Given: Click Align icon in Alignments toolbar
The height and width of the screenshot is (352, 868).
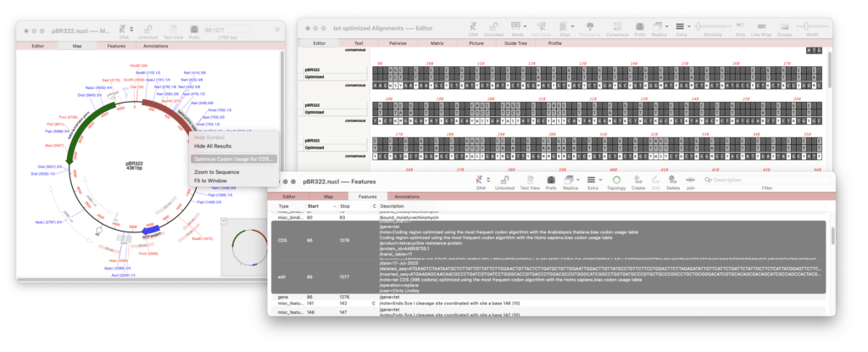Looking at the screenshot, I should pyautogui.click(x=564, y=25).
